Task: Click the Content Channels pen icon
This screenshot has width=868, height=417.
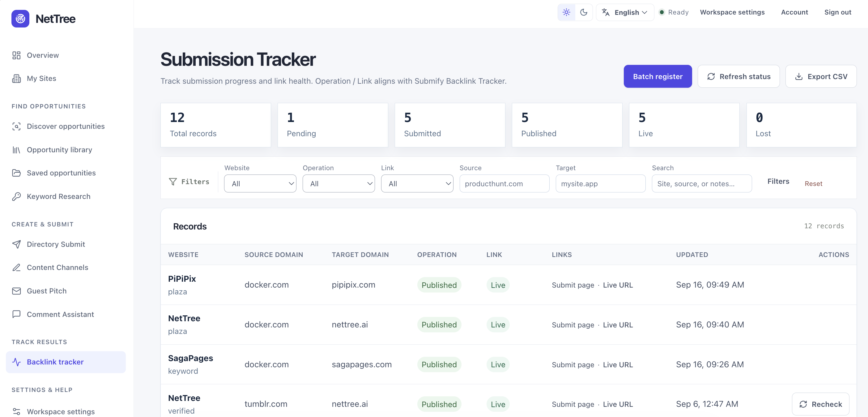Action: [16, 267]
